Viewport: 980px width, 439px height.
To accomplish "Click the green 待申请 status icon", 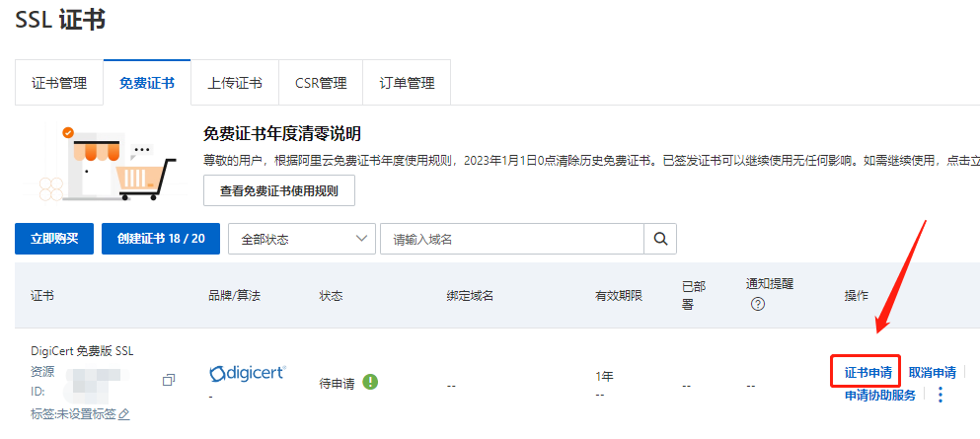I will pyautogui.click(x=370, y=382).
